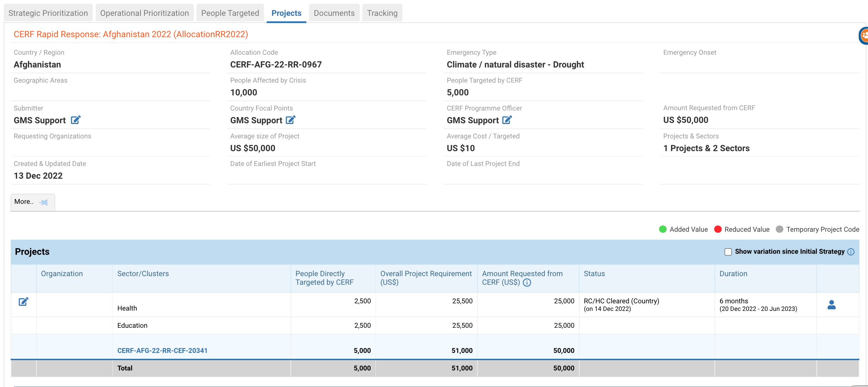Open the orange user widget at top right
The width and height of the screenshot is (868, 387).
coord(863,35)
